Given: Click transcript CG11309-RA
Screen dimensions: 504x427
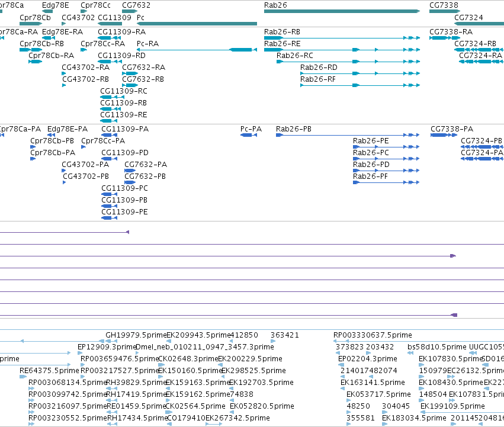Looking at the screenshot, I should click(x=121, y=32).
